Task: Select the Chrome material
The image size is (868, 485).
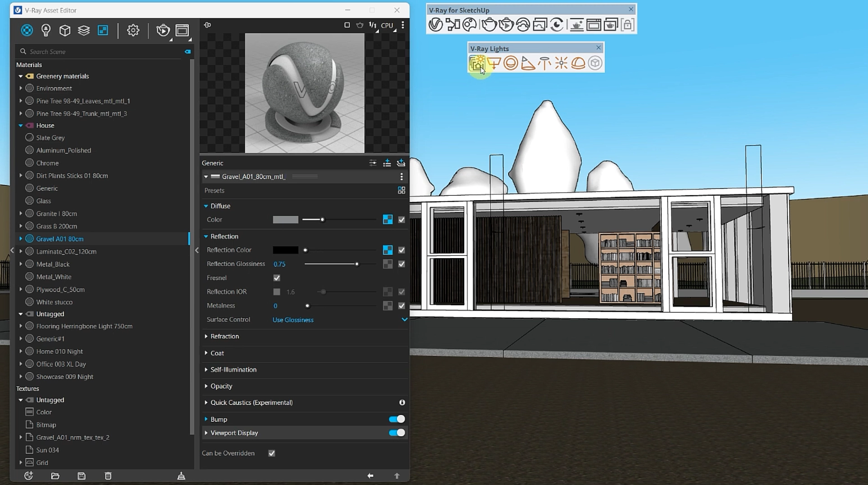Action: pos(47,163)
